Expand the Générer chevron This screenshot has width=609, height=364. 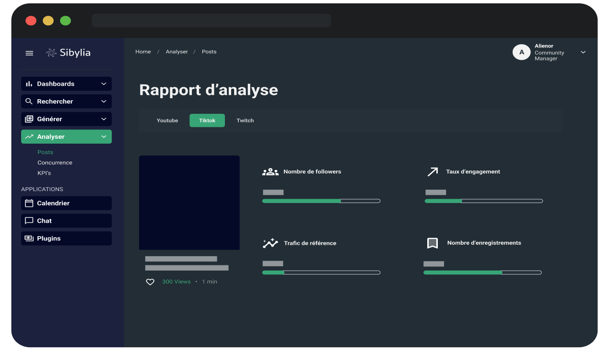tap(104, 119)
